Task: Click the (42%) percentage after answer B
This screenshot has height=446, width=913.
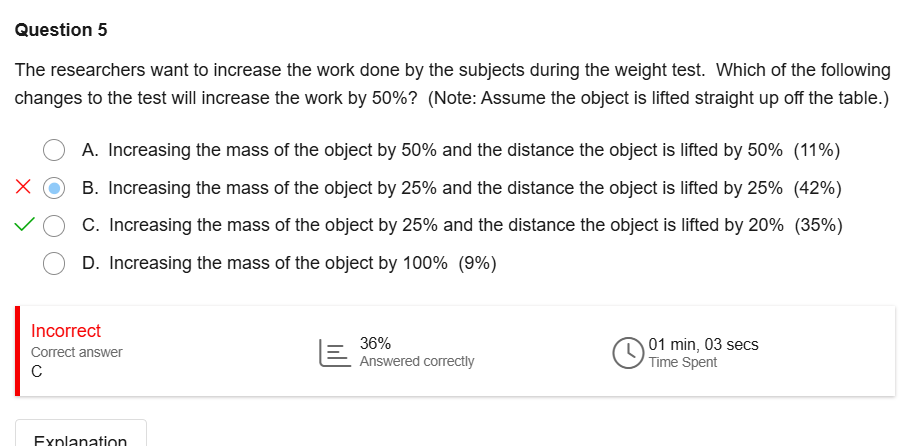Action: (817, 188)
